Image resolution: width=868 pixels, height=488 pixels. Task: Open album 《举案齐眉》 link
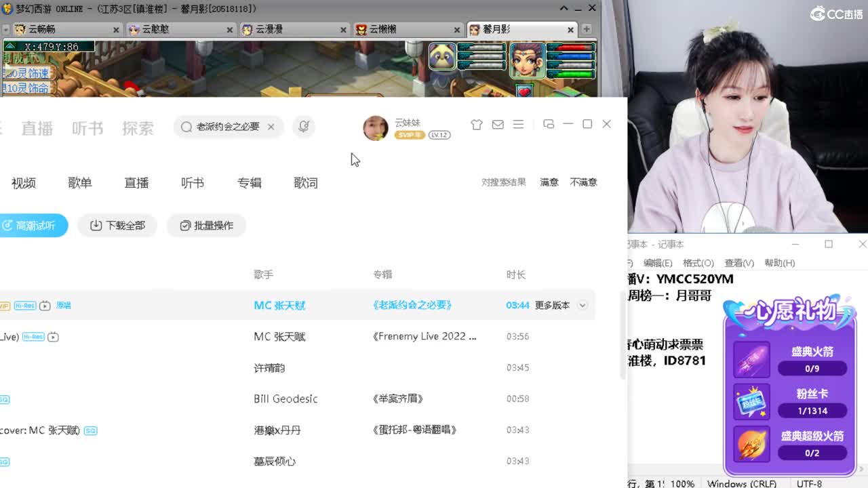click(x=398, y=399)
